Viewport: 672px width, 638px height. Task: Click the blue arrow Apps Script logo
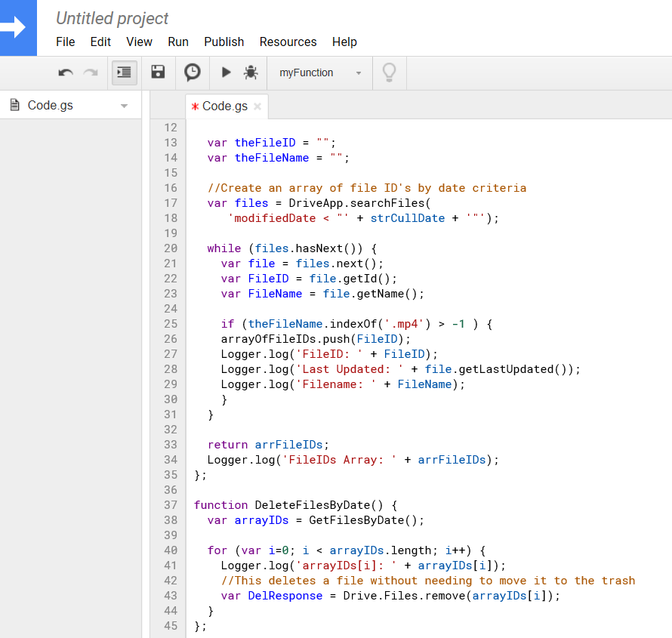pos(17,28)
